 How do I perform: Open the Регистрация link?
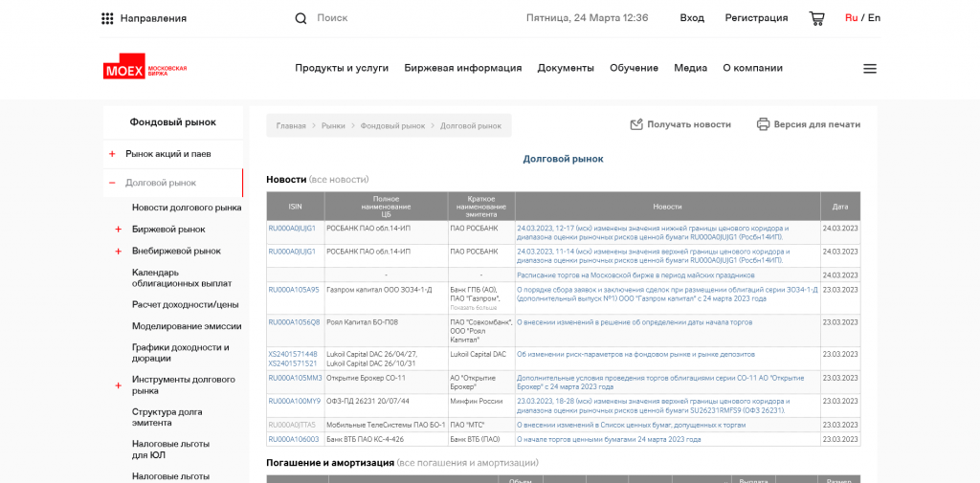coord(756,18)
